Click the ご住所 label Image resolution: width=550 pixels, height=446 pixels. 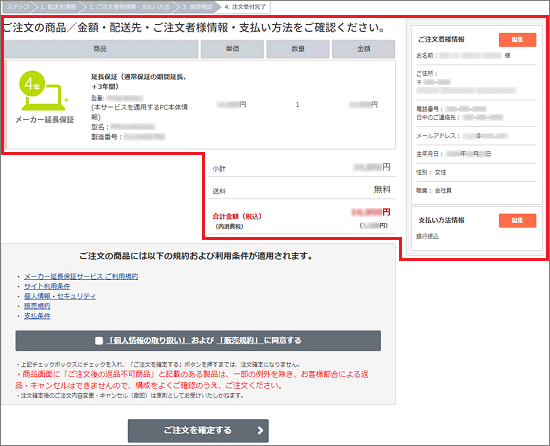coord(427,74)
